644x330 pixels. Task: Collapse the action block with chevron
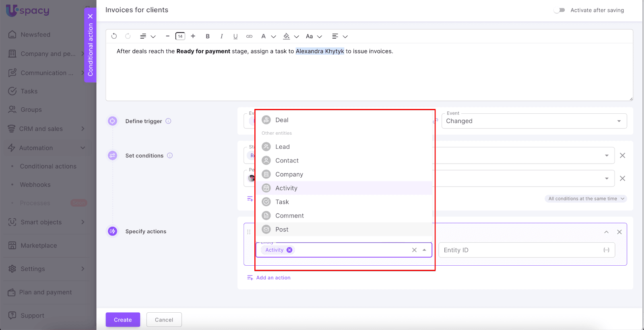point(606,232)
